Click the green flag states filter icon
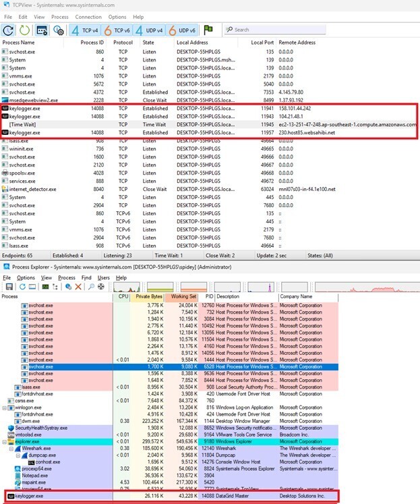The height and width of the screenshot is (504, 420). [x=208, y=30]
